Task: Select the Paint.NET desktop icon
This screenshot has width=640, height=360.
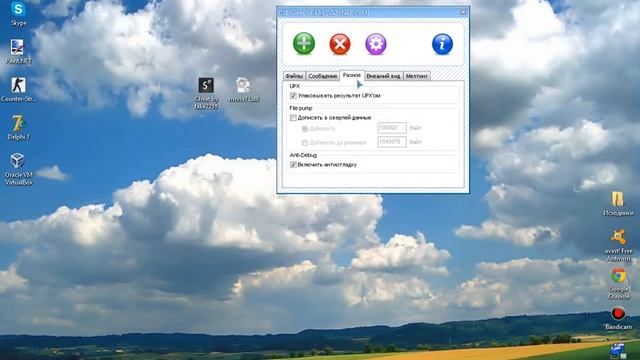Action: pyautogui.click(x=18, y=52)
